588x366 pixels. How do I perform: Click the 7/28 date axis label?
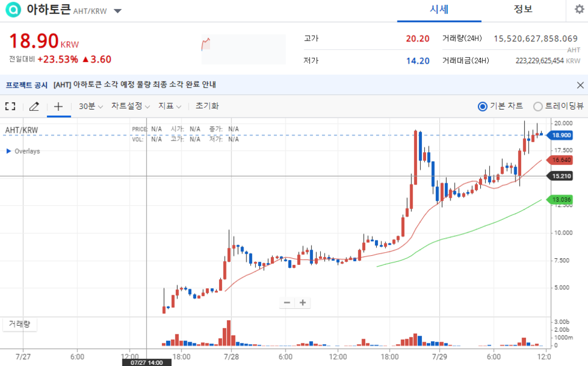coord(231,357)
